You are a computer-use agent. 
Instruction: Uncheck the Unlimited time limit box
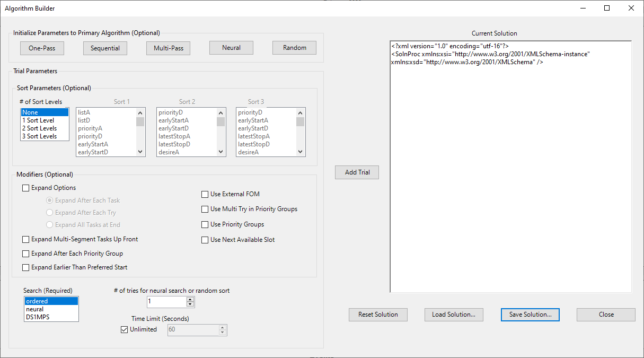point(125,329)
